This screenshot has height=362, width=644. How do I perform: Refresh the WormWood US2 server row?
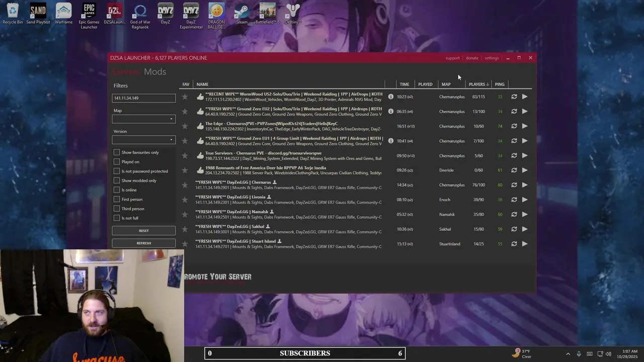point(514,97)
